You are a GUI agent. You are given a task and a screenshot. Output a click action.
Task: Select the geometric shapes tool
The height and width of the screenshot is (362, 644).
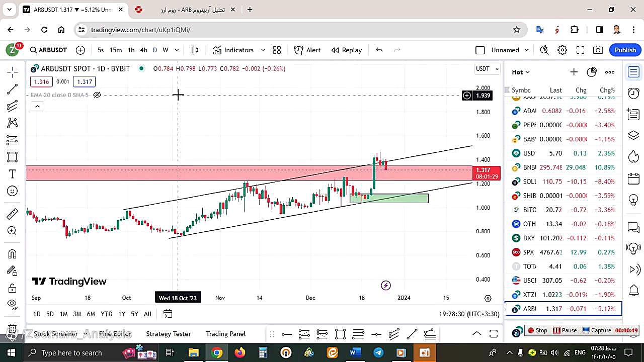(13, 157)
